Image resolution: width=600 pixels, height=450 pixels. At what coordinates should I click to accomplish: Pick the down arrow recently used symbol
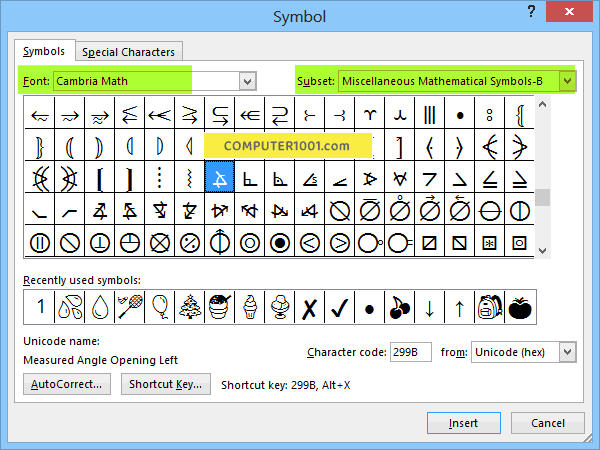pos(430,307)
